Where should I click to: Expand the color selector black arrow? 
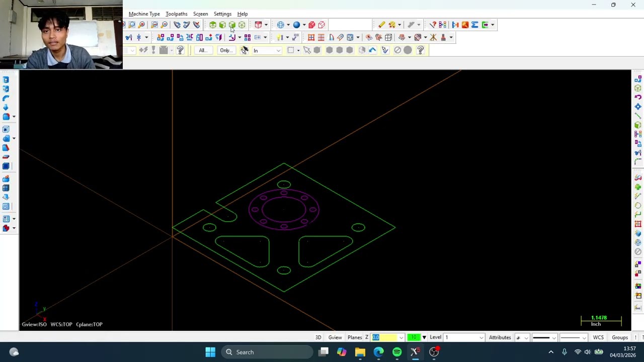[x=424, y=337]
